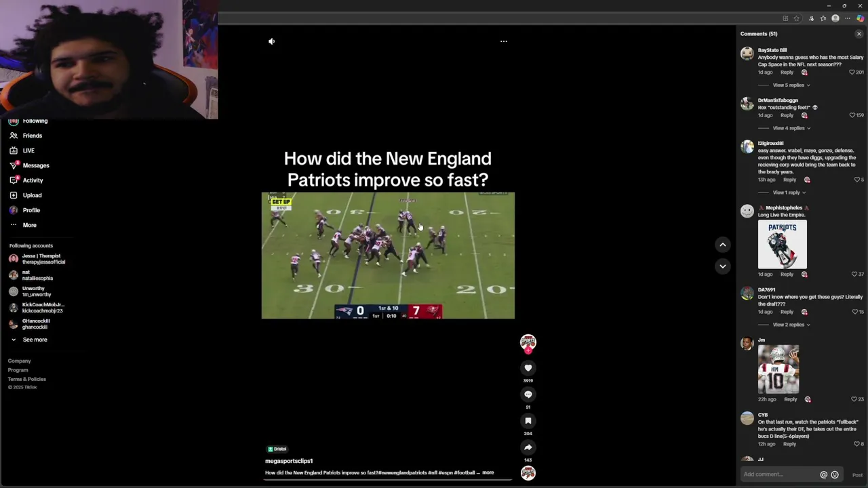Favorite this page with browser star icon
This screenshot has height=488, width=868.
(796, 18)
